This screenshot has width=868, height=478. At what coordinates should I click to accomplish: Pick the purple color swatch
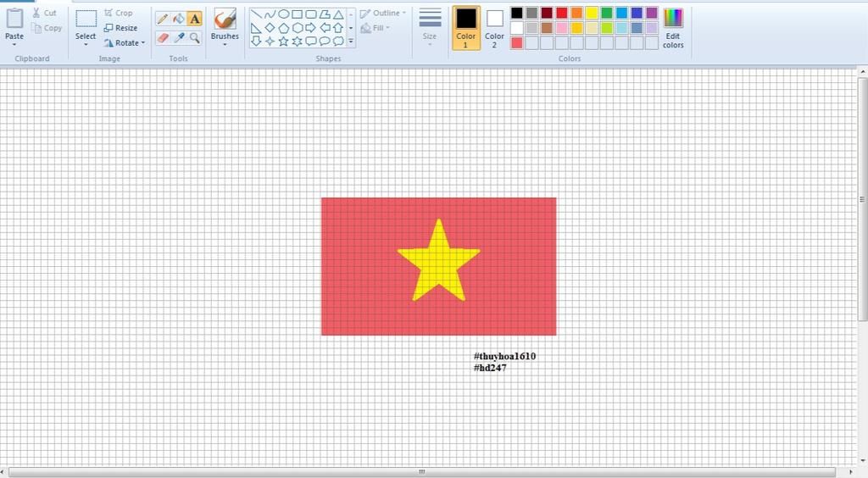pos(652,13)
